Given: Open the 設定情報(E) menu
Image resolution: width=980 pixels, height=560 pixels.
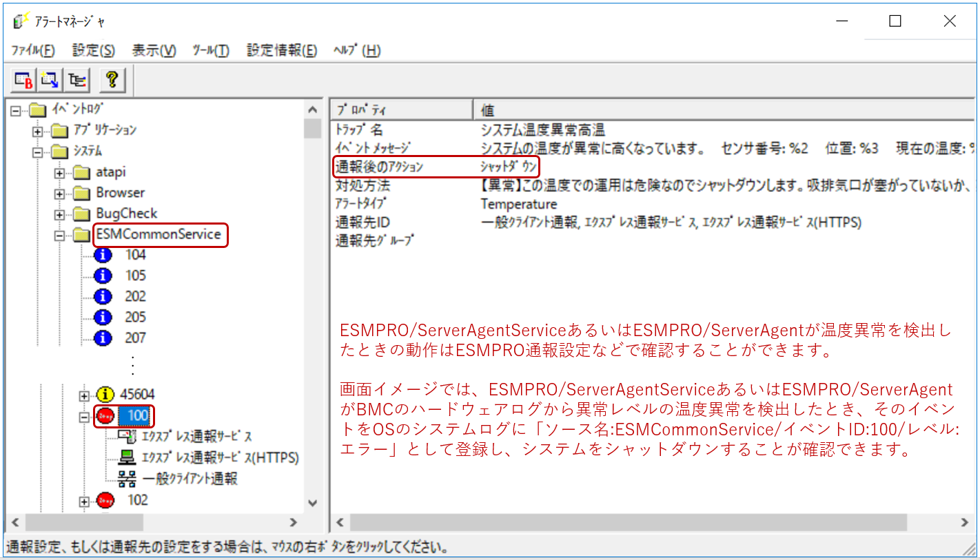Looking at the screenshot, I should pyautogui.click(x=282, y=50).
